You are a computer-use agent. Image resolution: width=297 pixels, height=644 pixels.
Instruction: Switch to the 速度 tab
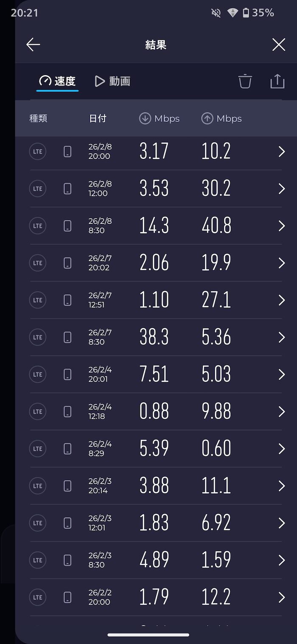coord(58,81)
